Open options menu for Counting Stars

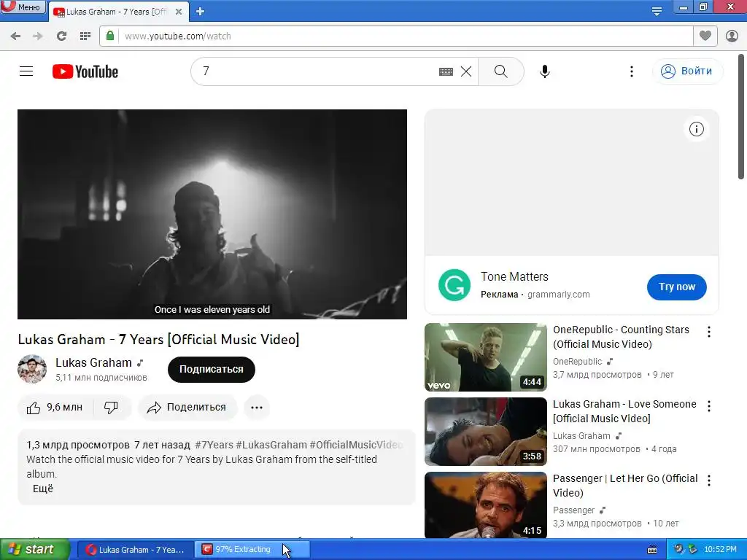pos(709,332)
